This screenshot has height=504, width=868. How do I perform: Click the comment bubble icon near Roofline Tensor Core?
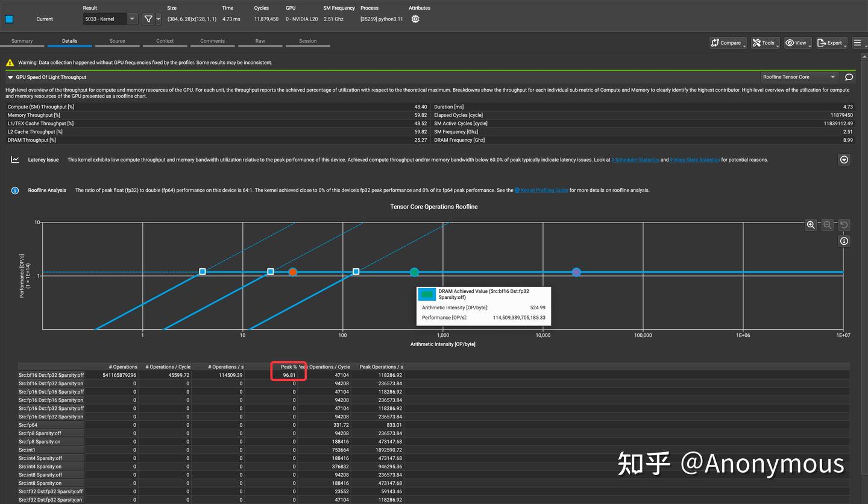coord(849,77)
